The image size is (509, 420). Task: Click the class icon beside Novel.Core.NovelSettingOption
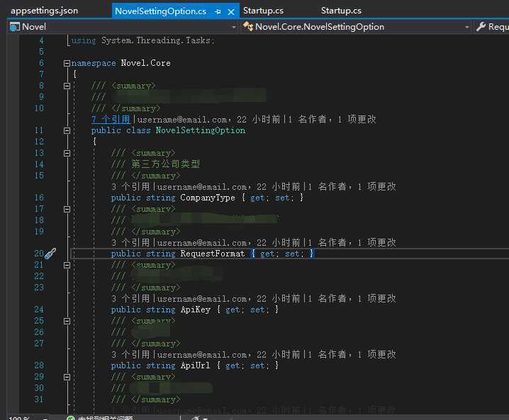click(248, 26)
